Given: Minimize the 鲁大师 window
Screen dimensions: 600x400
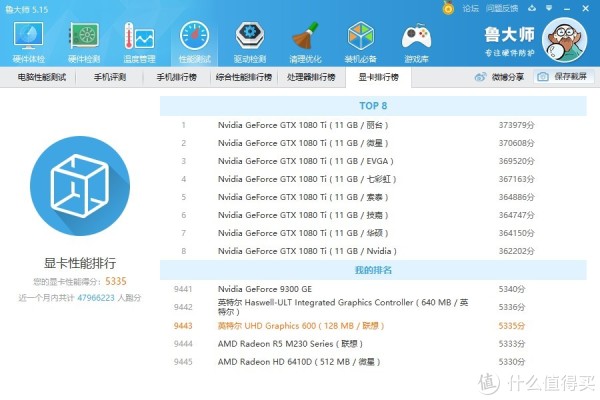Looking at the screenshot, I should tap(567, 8).
